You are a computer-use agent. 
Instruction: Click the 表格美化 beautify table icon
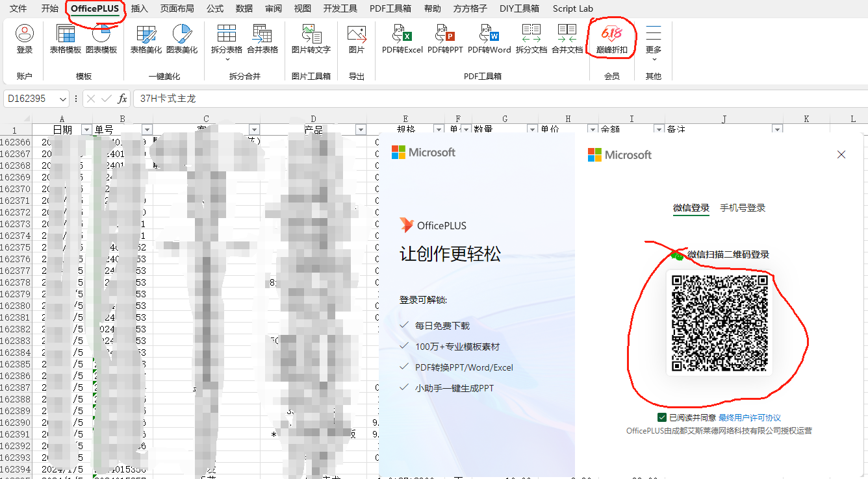146,39
